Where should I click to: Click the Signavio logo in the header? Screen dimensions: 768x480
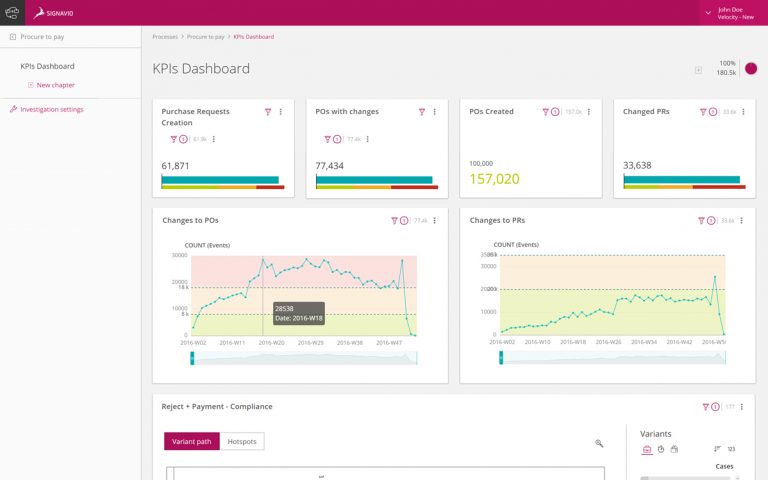tap(53, 13)
